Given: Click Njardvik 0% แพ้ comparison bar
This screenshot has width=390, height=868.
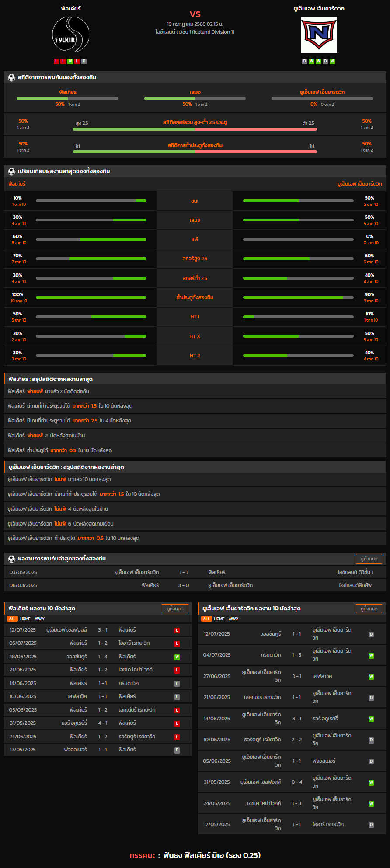Looking at the screenshot, I should 298,239.
